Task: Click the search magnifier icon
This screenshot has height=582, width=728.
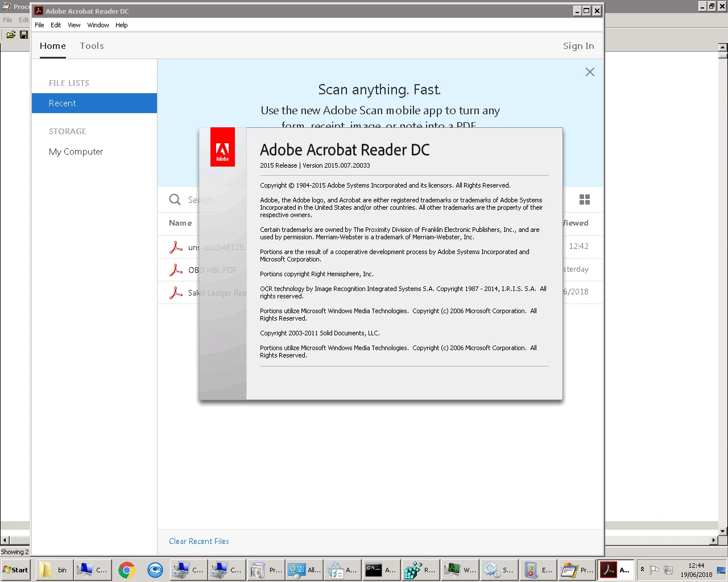Action: (175, 199)
